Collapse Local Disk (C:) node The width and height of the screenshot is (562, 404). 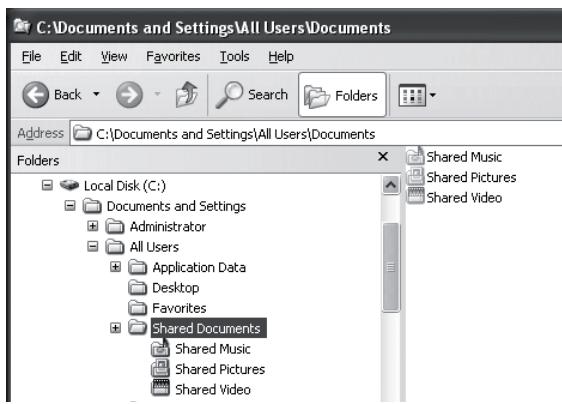pyautogui.click(x=47, y=185)
